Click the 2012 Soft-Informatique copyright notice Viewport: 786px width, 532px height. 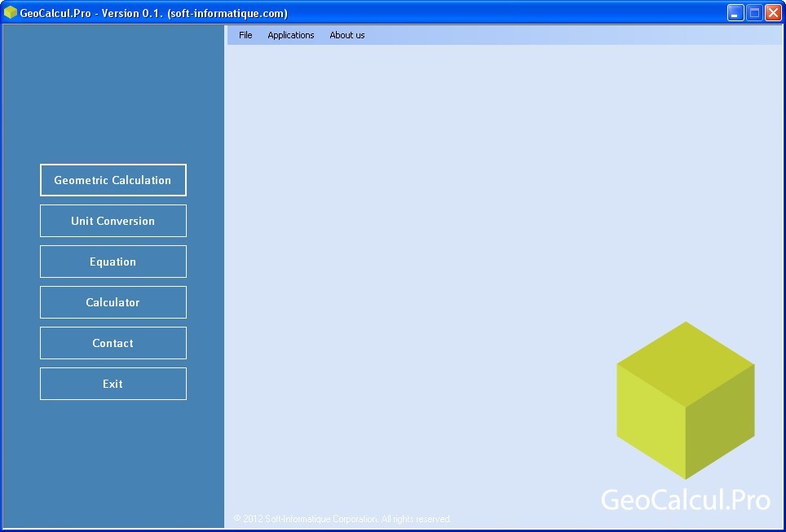point(343,518)
